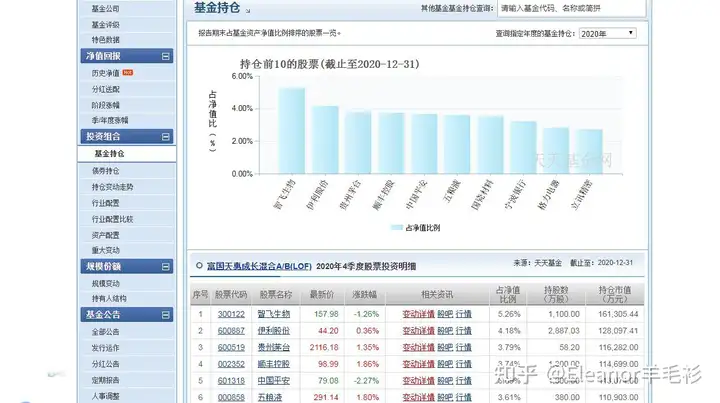Open the year dropdown showing 2020年
Viewport: 720px width, 403px height.
click(608, 34)
